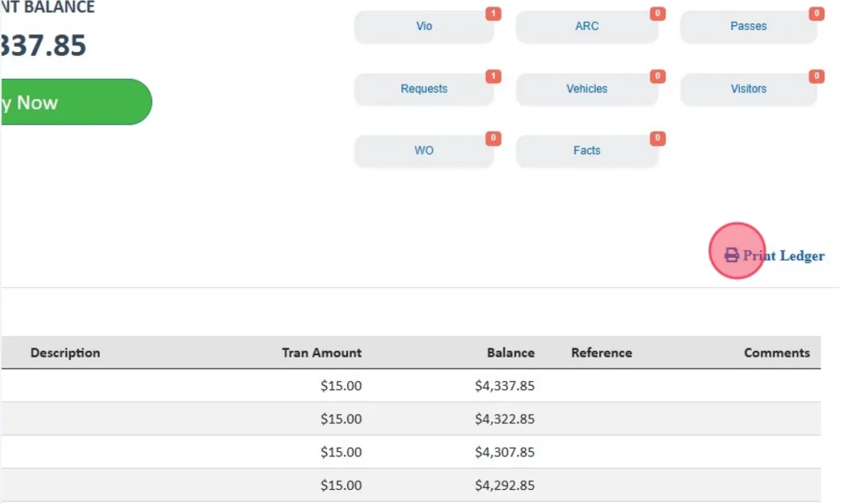Open the Facts button

click(587, 151)
